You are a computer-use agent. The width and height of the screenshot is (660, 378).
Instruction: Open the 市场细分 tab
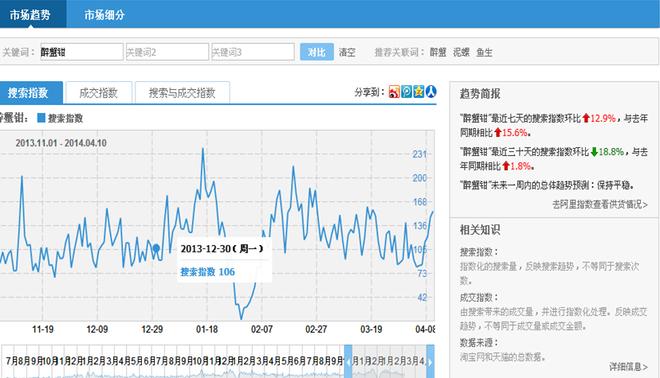pyautogui.click(x=104, y=14)
